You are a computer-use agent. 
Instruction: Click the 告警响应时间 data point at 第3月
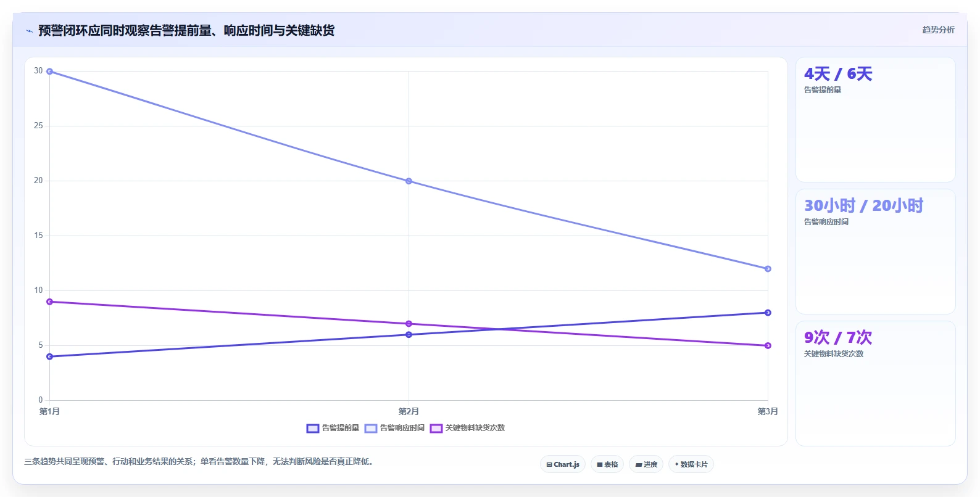[x=768, y=269]
